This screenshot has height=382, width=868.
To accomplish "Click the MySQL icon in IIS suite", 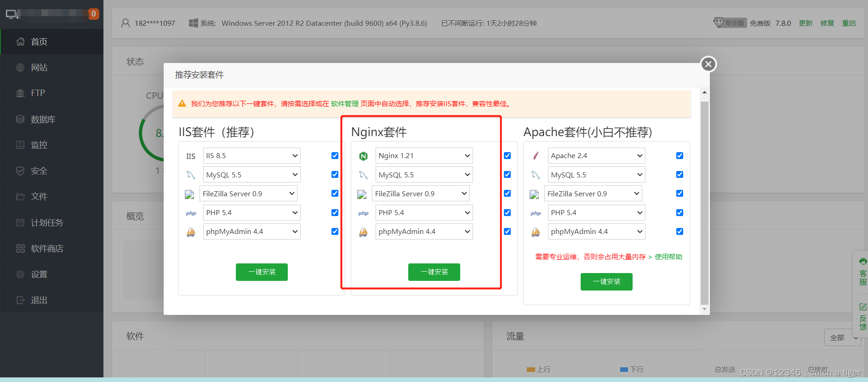I will pyautogui.click(x=191, y=175).
